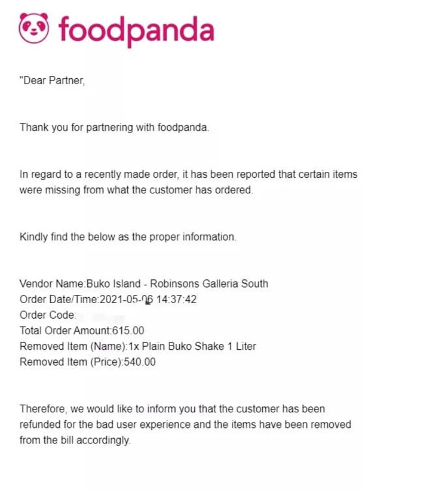448x490 pixels.
Task: Click the Removed Item (Price) value 540.00
Action: coord(140,362)
